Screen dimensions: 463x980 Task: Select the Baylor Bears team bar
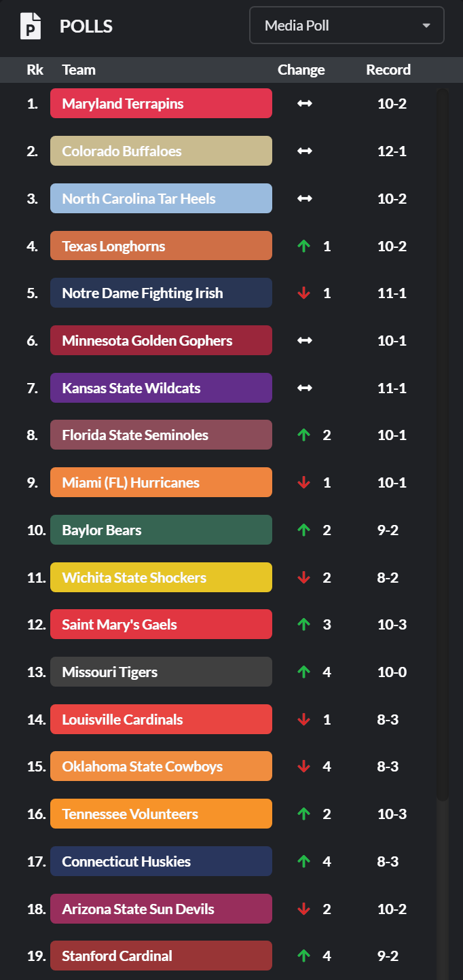[x=161, y=530]
